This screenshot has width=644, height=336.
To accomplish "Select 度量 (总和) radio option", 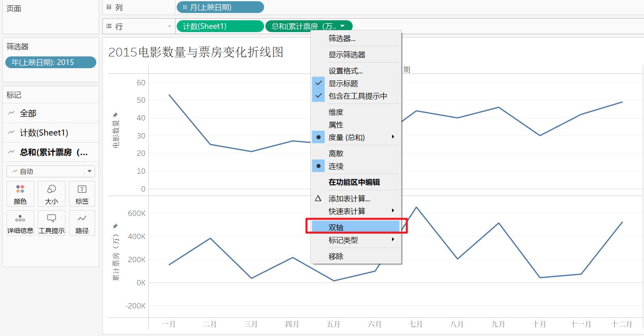I will tap(319, 137).
